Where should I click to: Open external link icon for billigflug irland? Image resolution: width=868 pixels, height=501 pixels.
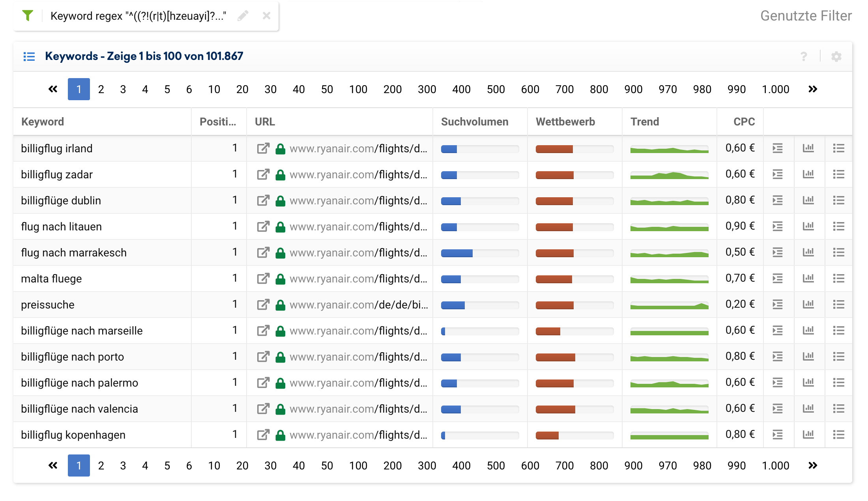pyautogui.click(x=263, y=148)
